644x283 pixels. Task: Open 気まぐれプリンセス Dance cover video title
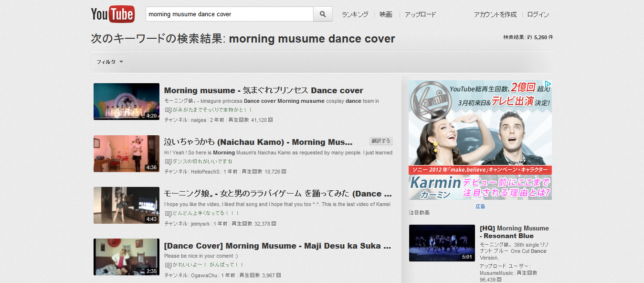point(264,90)
